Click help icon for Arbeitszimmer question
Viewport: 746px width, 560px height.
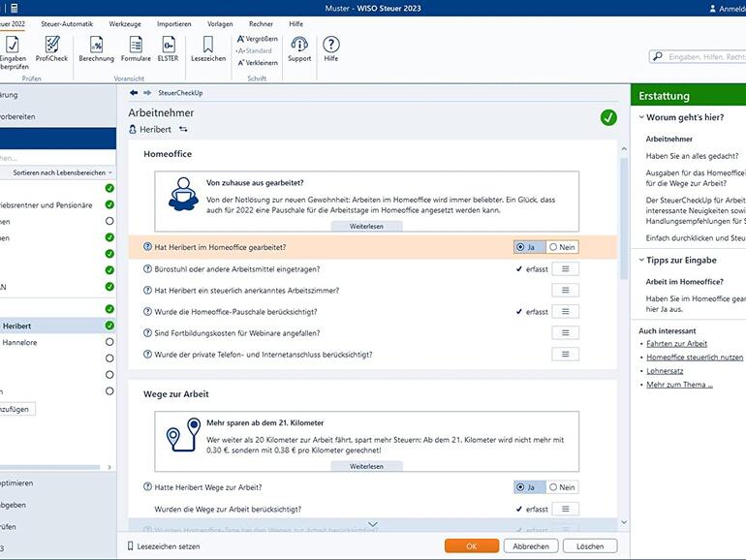click(x=147, y=291)
